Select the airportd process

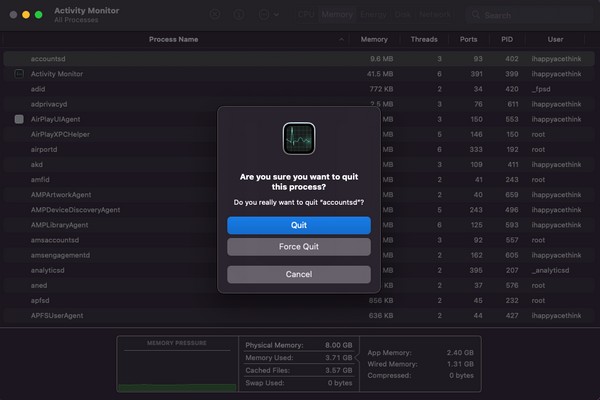pyautogui.click(x=44, y=150)
